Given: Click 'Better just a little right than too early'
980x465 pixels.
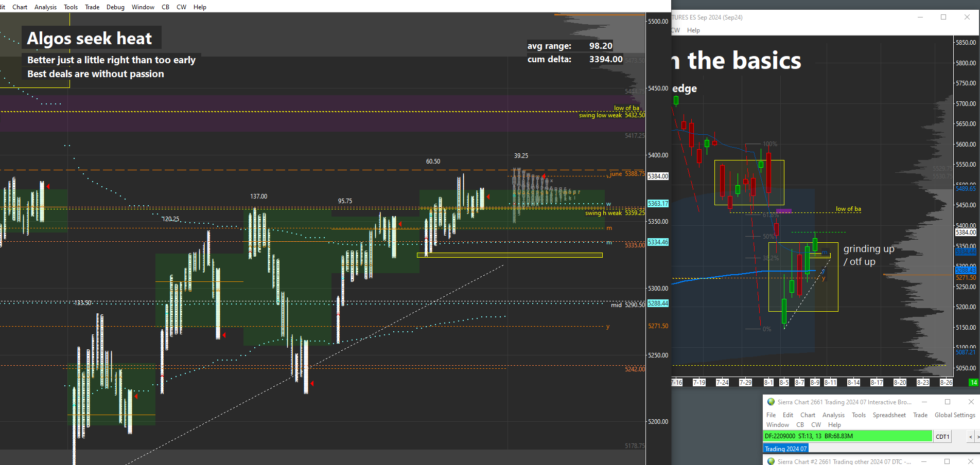Looking at the screenshot, I should point(111,60).
